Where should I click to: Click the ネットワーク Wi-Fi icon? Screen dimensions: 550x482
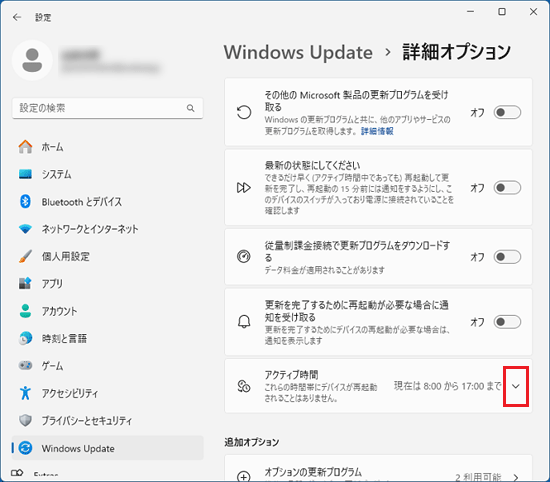coord(25,229)
